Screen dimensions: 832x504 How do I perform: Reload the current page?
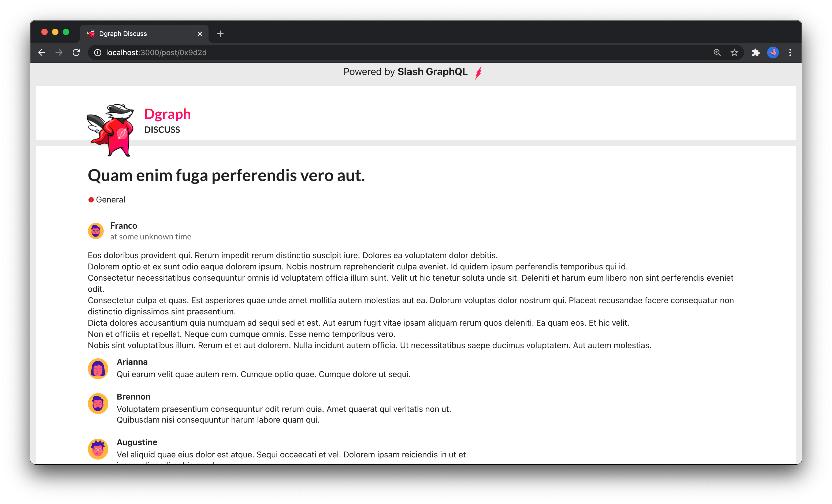coord(76,53)
